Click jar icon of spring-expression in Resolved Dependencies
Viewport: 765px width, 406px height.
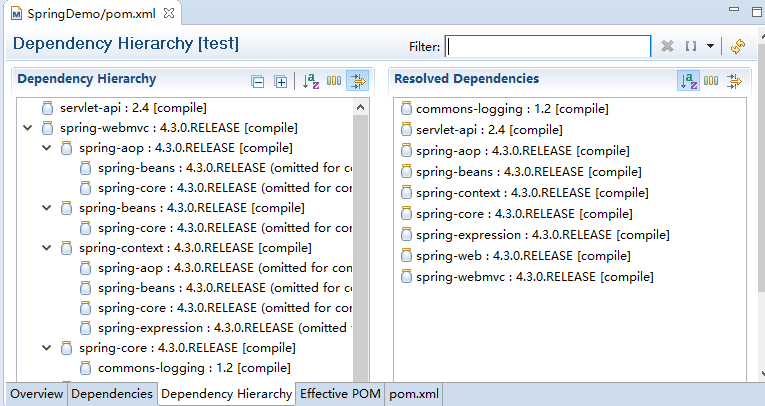[406, 235]
